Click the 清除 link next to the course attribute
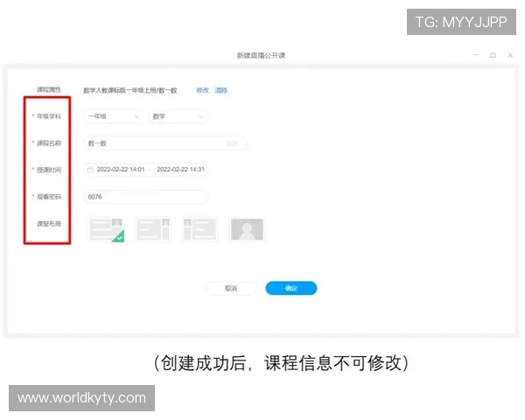This screenshot has height=420, width=525. (x=221, y=90)
